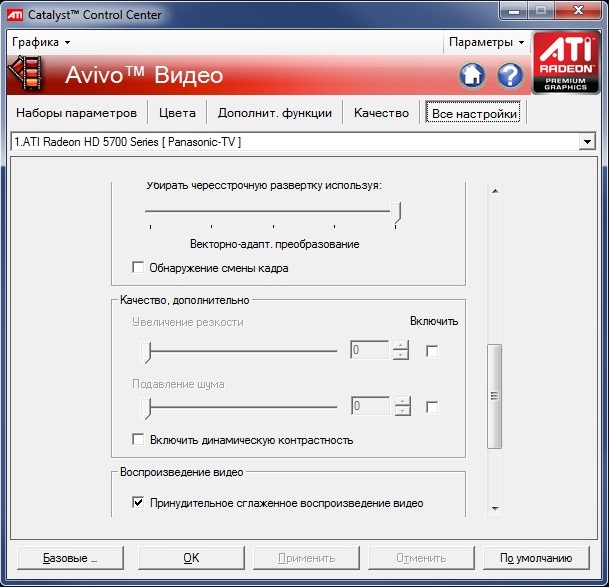Increase sharpness value with up spinner
Screen dimensions: 609x588
[400, 345]
